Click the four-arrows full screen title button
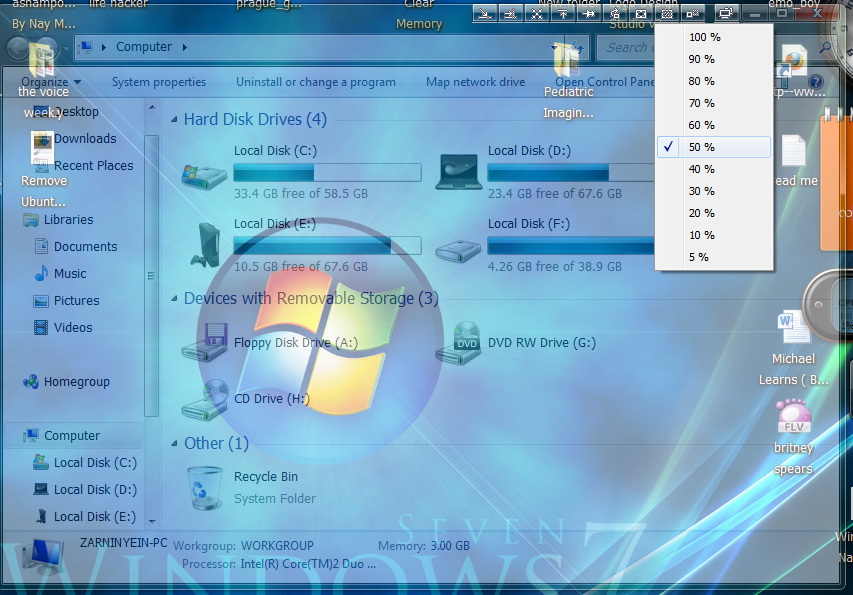The image size is (853, 595). coord(537,13)
